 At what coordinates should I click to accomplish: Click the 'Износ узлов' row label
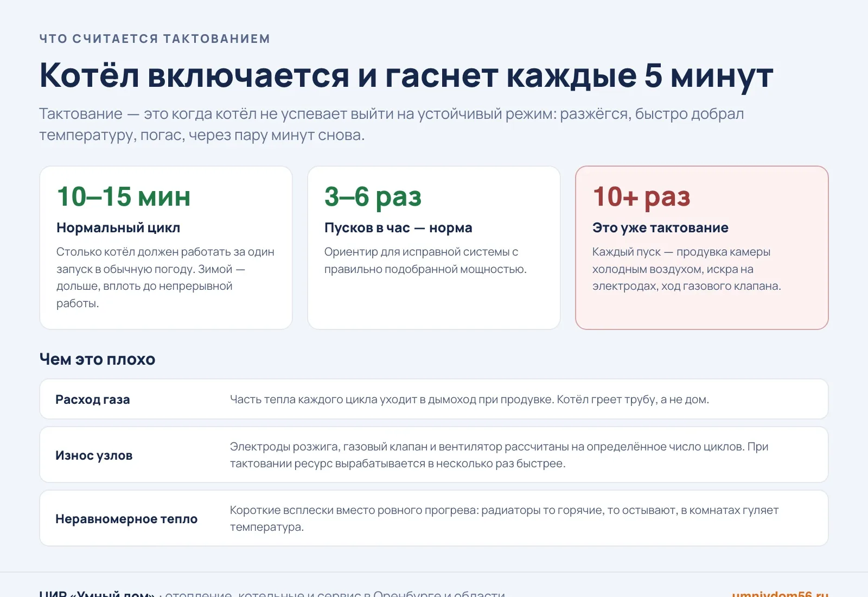pyautogui.click(x=94, y=455)
